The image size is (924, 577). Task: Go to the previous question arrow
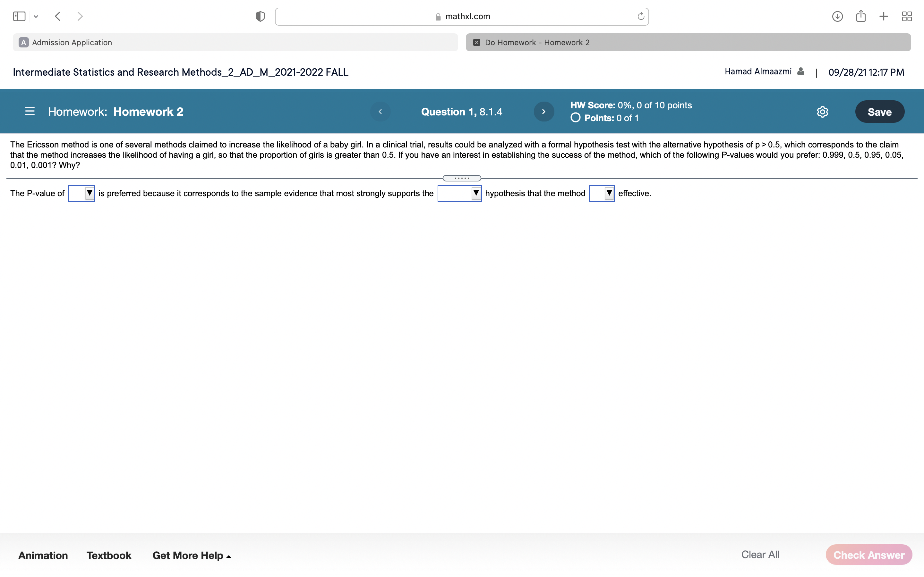click(380, 112)
